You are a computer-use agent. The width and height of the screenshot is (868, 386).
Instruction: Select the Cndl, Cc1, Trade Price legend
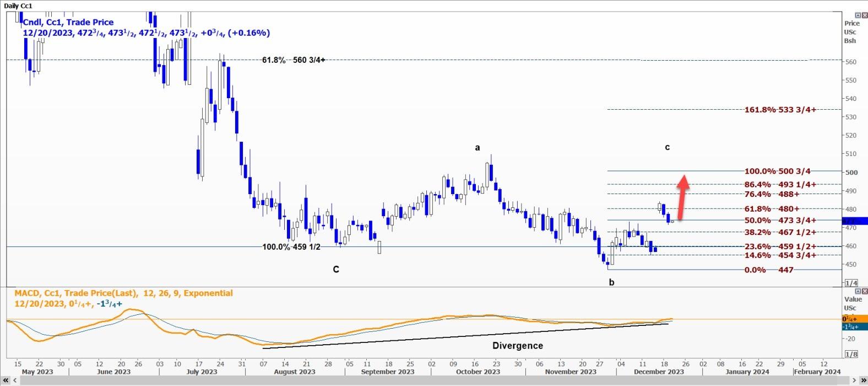coord(68,22)
